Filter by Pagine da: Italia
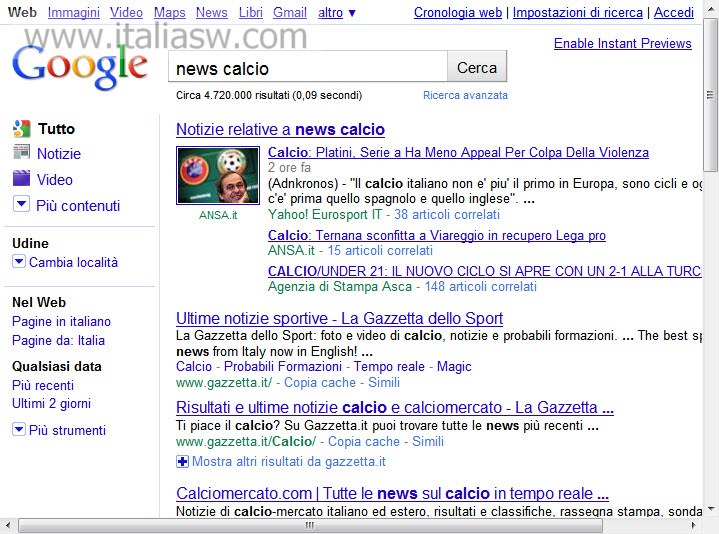Viewport: 719px width, 534px height. coord(58,340)
